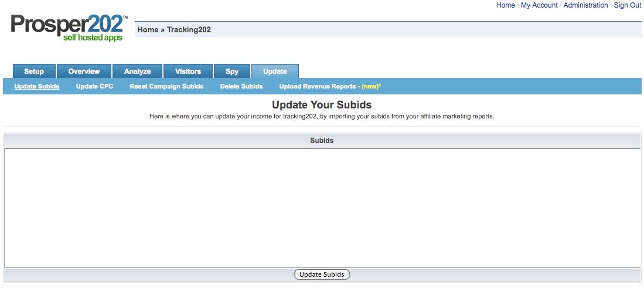
Task: Click the Prosper202 logo
Action: 69,28
